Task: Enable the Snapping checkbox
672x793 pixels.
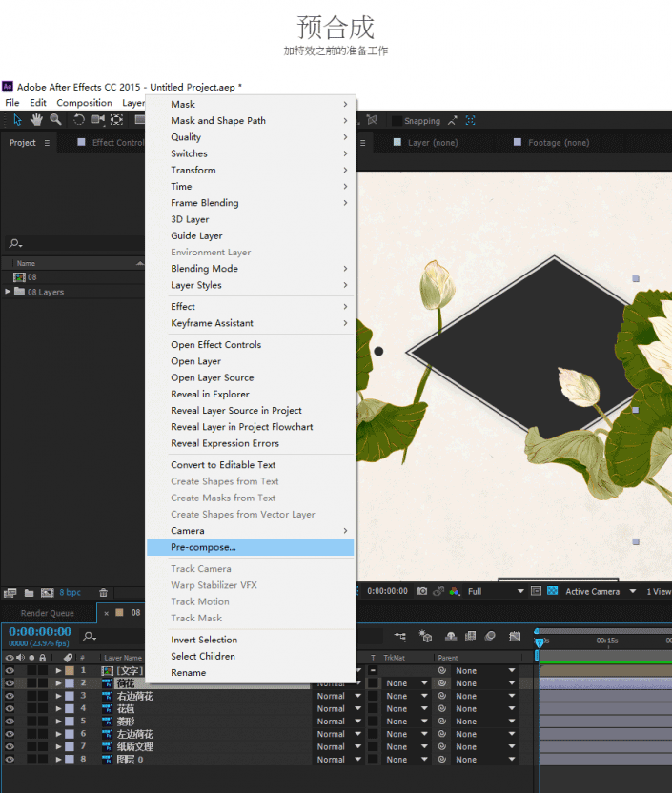Action: pyautogui.click(x=397, y=120)
